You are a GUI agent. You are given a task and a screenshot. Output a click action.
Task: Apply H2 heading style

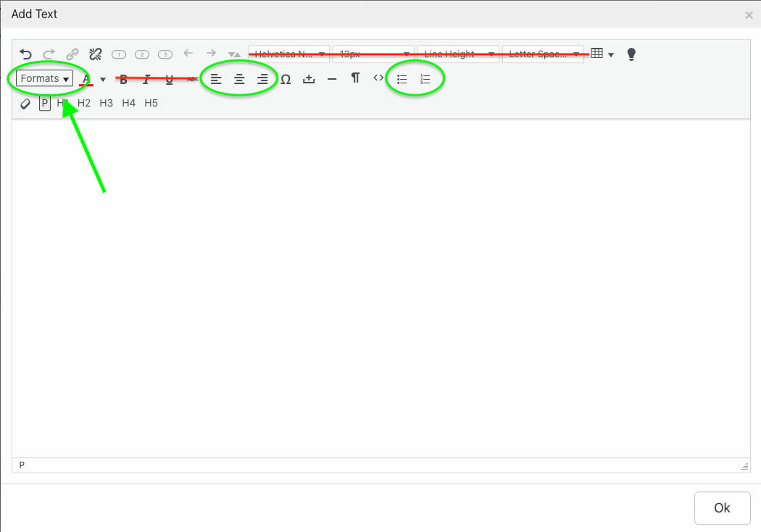tap(84, 104)
